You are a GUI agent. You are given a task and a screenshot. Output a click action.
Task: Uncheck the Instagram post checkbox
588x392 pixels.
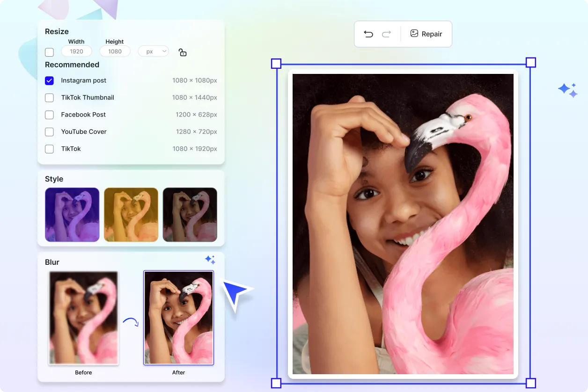click(x=49, y=80)
